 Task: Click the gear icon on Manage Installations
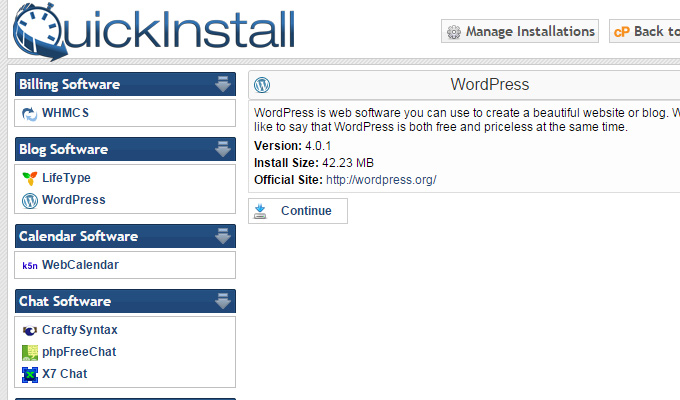point(454,32)
